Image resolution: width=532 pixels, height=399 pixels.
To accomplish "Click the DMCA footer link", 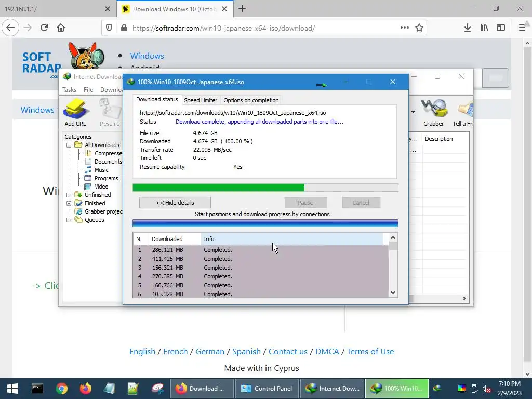I will [x=327, y=352].
